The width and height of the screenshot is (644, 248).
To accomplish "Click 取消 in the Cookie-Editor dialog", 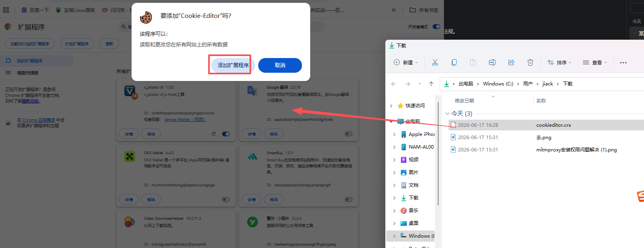I will tap(280, 65).
